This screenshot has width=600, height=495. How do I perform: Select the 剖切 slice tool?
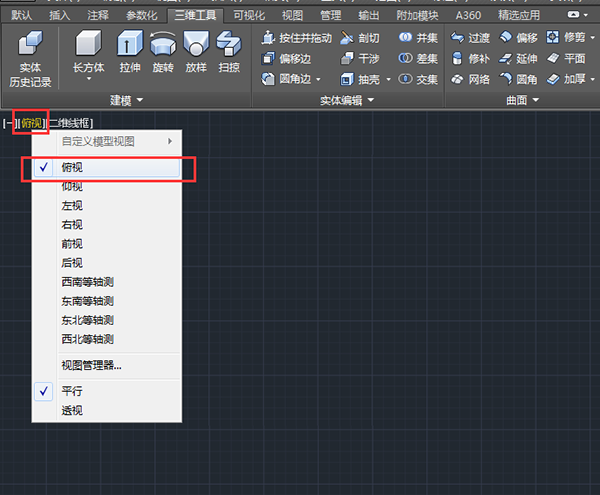(360, 38)
